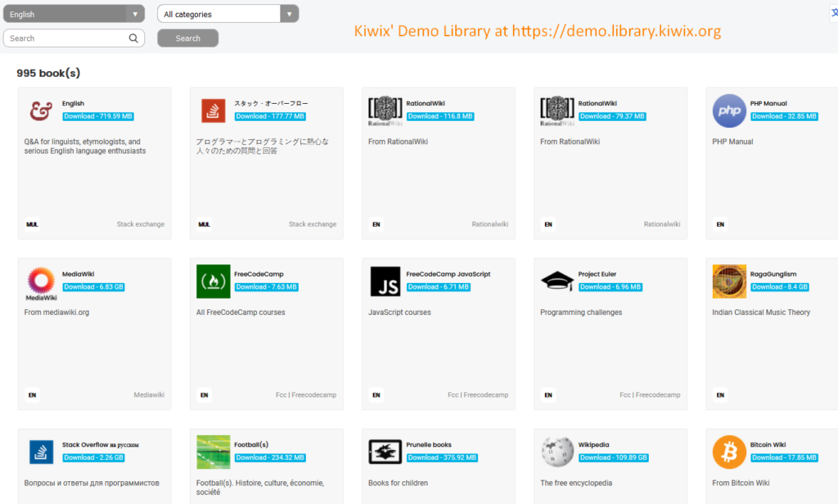Click the Prunelle books icon
The width and height of the screenshot is (838, 504).
pyautogui.click(x=385, y=452)
